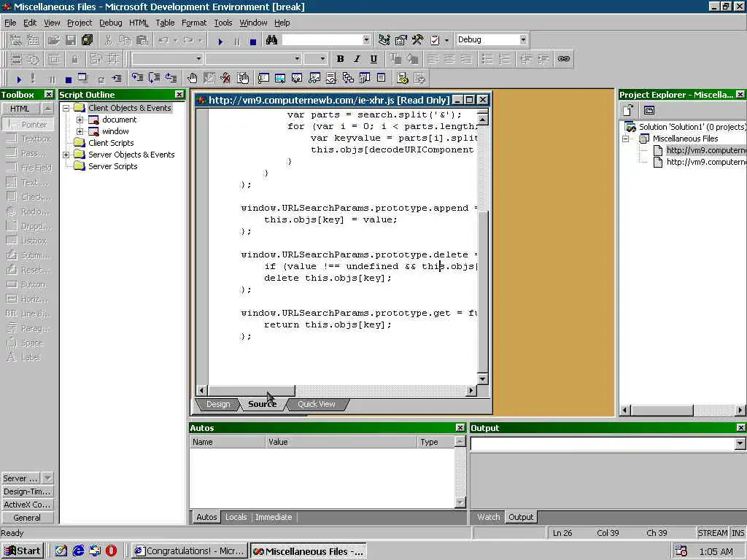Viewport: 747px width, 560px height.
Task: Click the Paste clipboard icon
Action: point(142,40)
